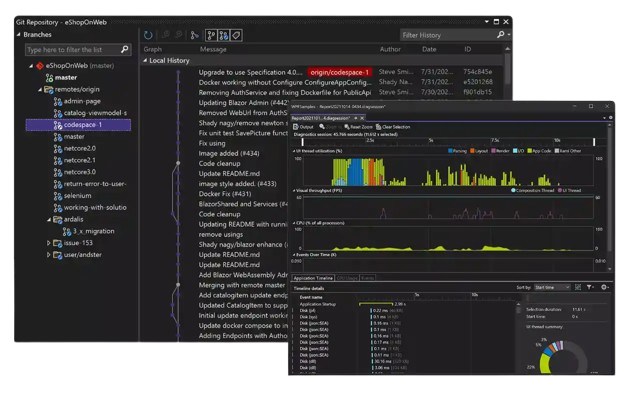Collapse the eShopOnWeb repository node
The height and width of the screenshot is (395, 631).
coord(31,66)
